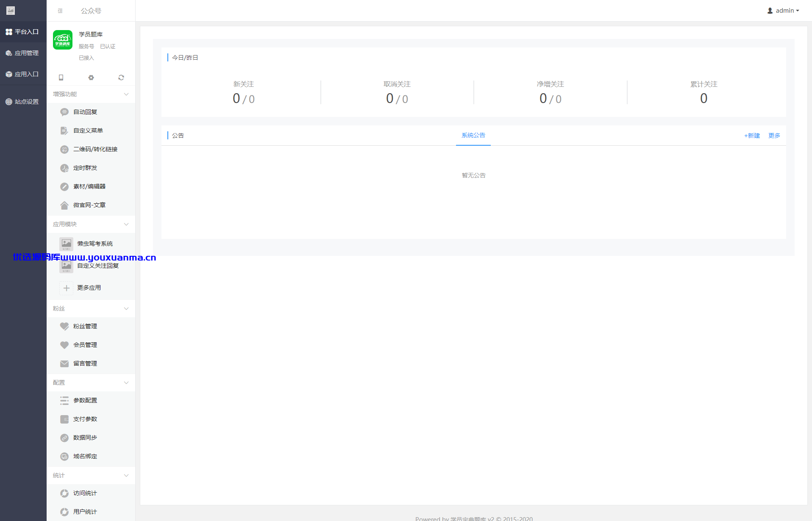Click the +新建 announcement link

pos(752,136)
